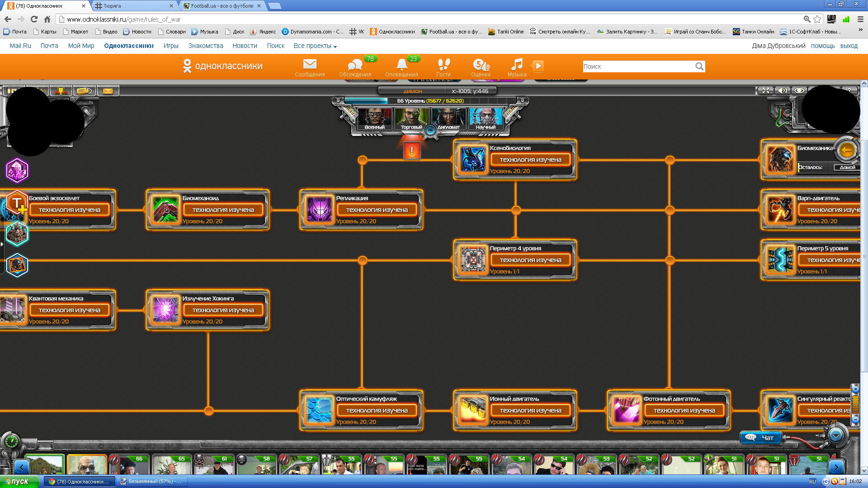Image resolution: width=868 pixels, height=488 pixels.
Task: Select the Научный advisor tab
Action: click(x=486, y=119)
